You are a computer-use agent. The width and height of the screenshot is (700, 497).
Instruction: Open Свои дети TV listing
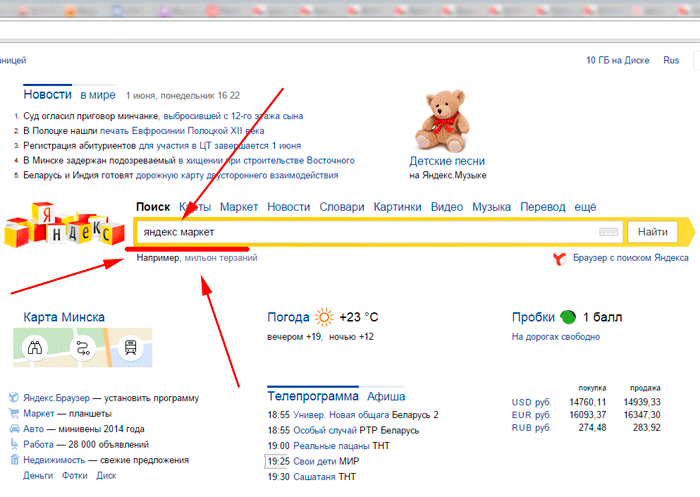pyautogui.click(x=313, y=461)
